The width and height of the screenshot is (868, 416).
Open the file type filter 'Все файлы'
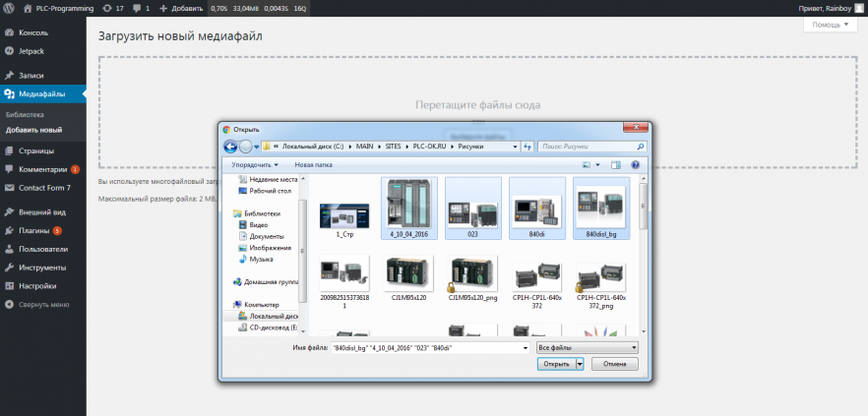pos(588,347)
